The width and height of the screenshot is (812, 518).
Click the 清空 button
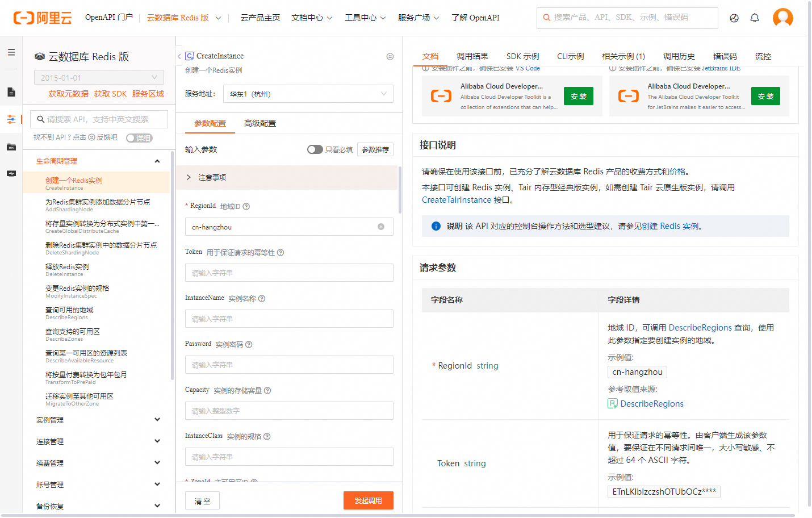(202, 501)
